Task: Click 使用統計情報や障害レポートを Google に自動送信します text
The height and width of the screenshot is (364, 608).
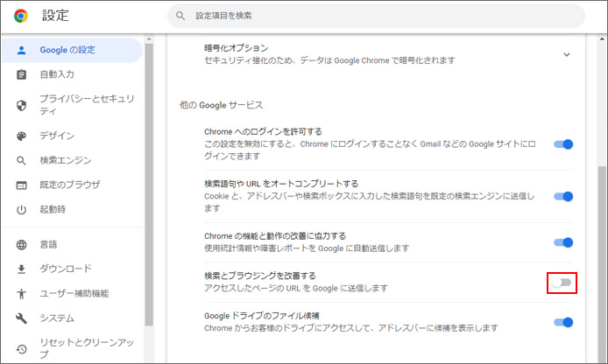Action: click(307, 248)
